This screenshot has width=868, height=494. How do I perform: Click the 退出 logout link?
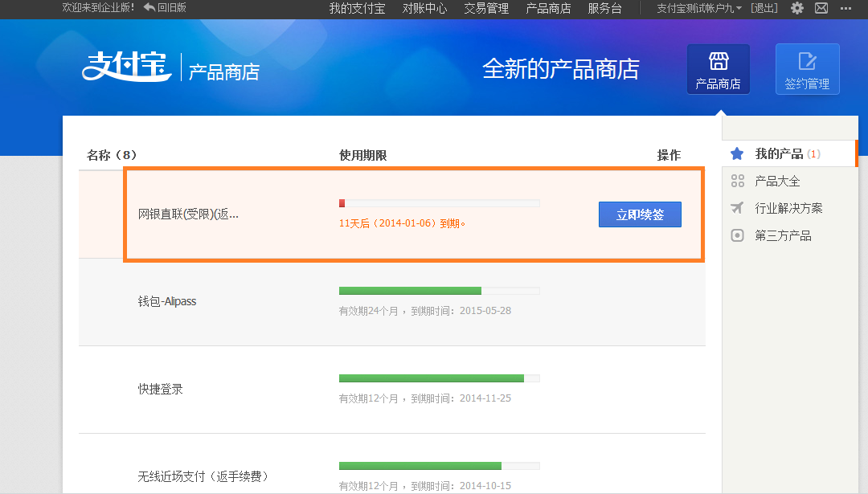[764, 8]
